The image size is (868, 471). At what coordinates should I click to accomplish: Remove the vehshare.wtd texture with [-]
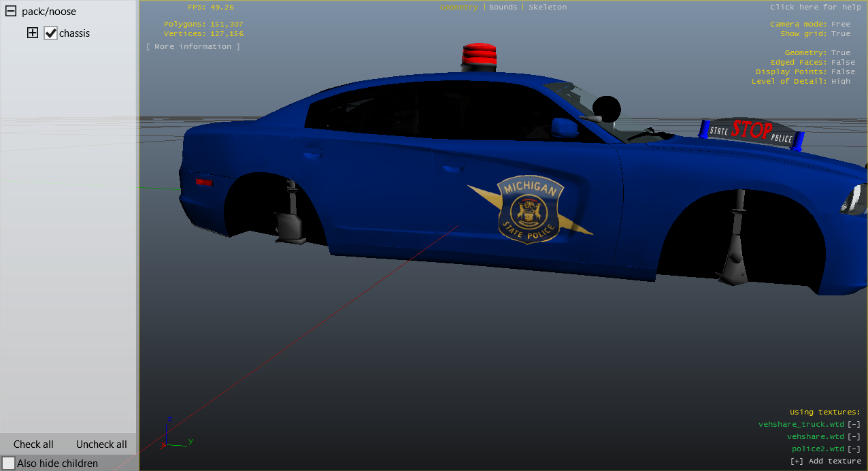[x=854, y=436]
